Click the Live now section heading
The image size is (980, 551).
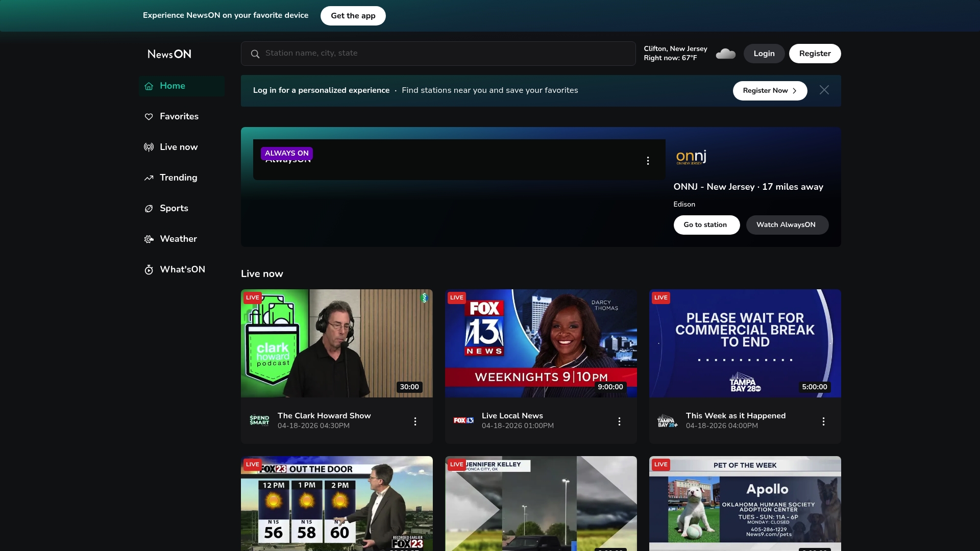coord(262,274)
